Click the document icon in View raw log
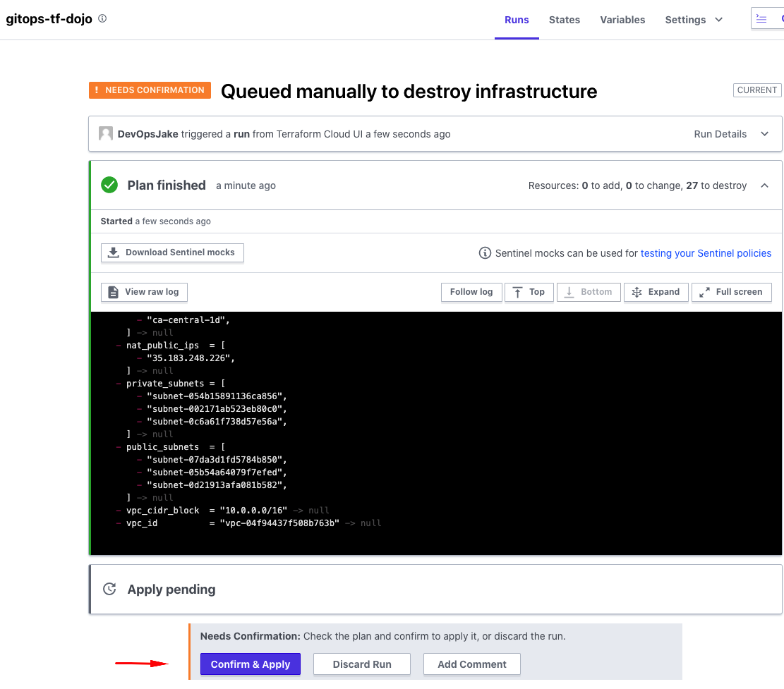Screen dimensions: 784x689 pyautogui.click(x=114, y=292)
